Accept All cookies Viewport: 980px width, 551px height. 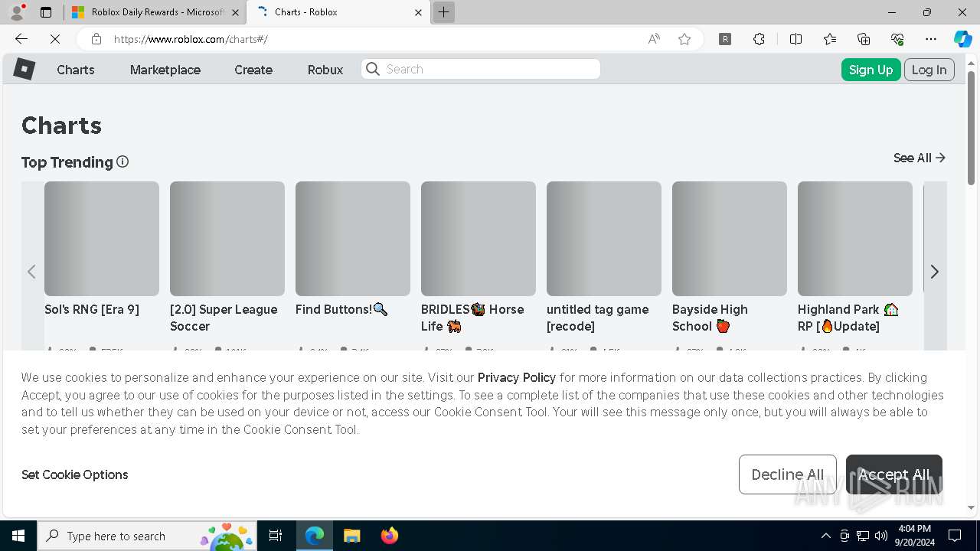[x=894, y=474]
